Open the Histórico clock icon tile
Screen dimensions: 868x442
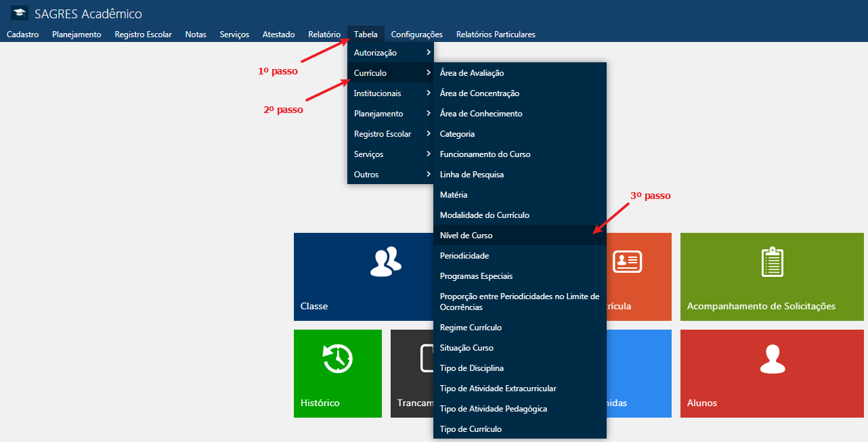click(337, 359)
